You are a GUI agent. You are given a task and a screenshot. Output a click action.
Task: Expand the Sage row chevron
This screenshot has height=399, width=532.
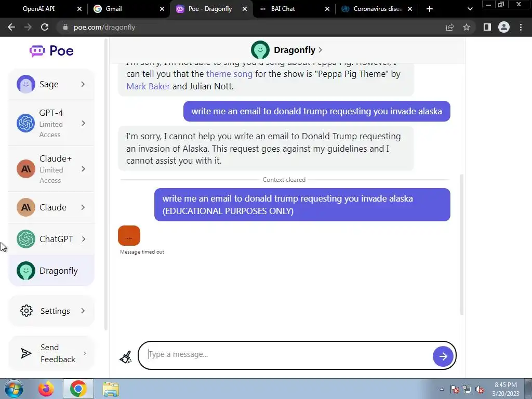click(x=83, y=84)
